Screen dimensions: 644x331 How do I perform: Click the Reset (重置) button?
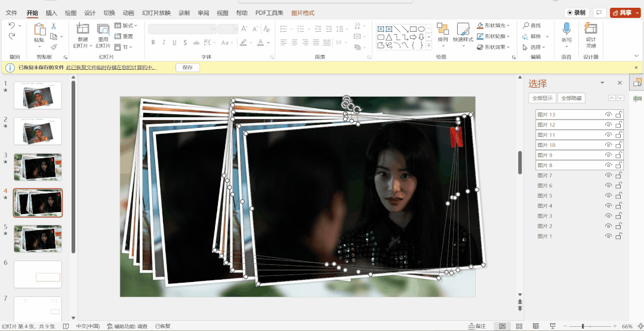coord(124,36)
